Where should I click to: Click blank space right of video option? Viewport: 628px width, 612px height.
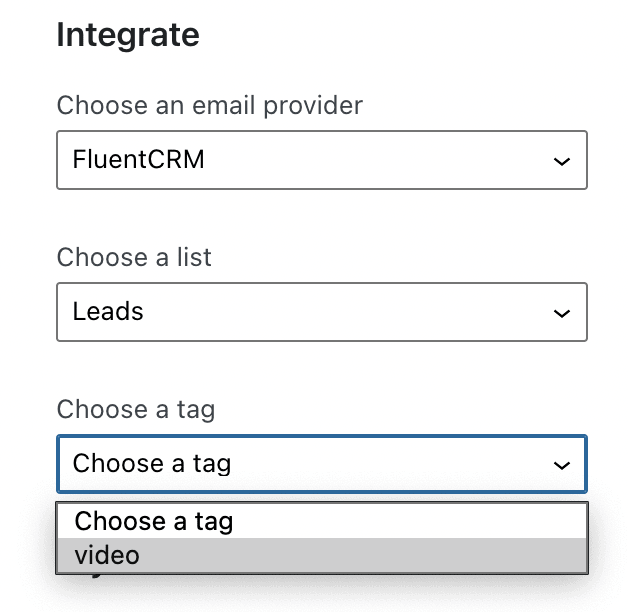360,556
